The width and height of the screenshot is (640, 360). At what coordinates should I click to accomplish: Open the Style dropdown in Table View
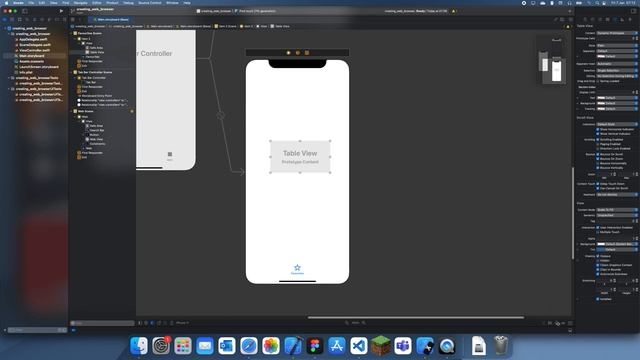[617, 45]
